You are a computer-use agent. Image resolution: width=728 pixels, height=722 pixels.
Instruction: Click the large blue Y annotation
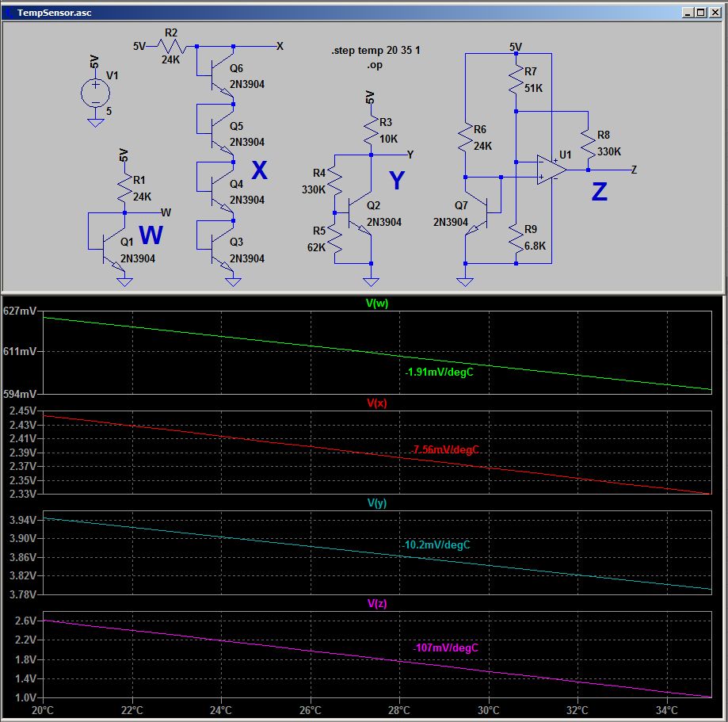tap(397, 180)
